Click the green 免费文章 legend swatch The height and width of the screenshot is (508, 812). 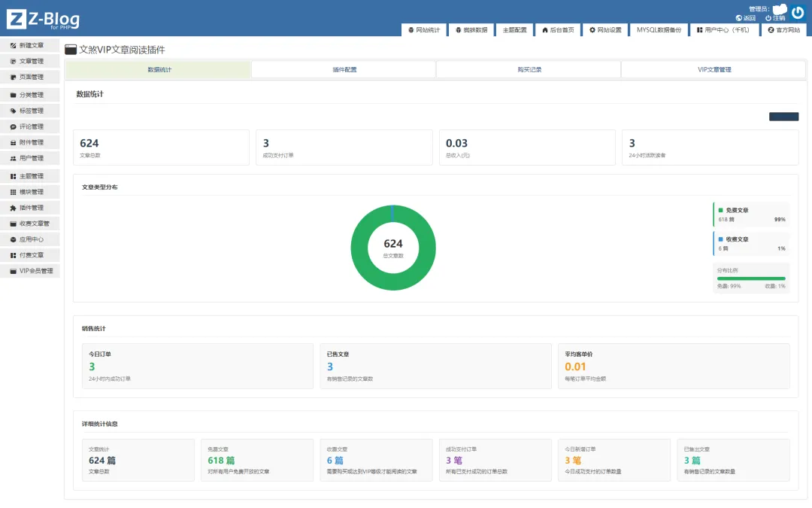[x=720, y=211]
